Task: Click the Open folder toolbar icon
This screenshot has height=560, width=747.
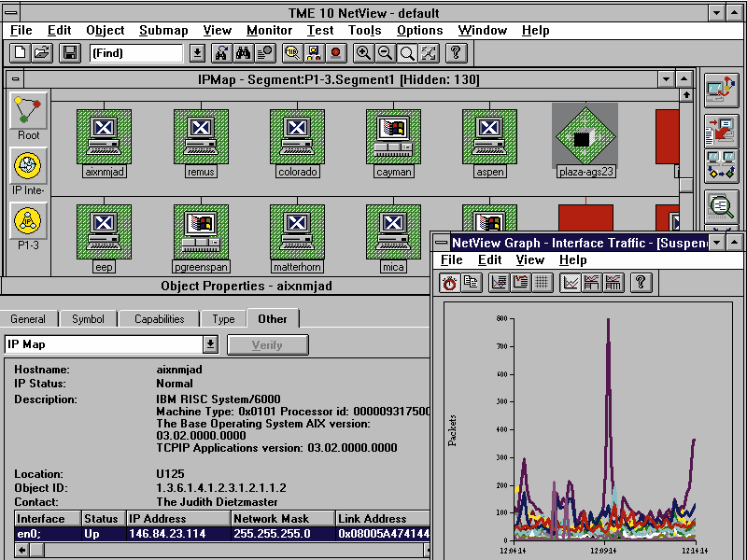Action: tap(42, 53)
